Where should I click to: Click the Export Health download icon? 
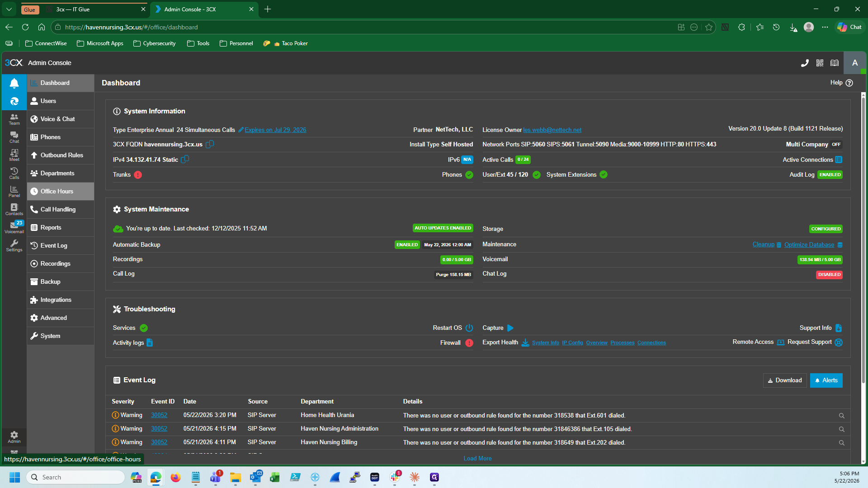coord(525,343)
